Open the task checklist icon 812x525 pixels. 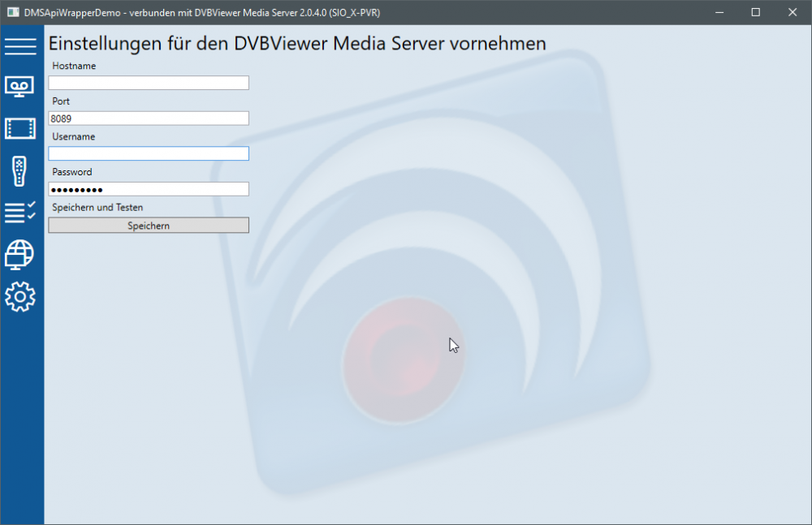pos(20,213)
